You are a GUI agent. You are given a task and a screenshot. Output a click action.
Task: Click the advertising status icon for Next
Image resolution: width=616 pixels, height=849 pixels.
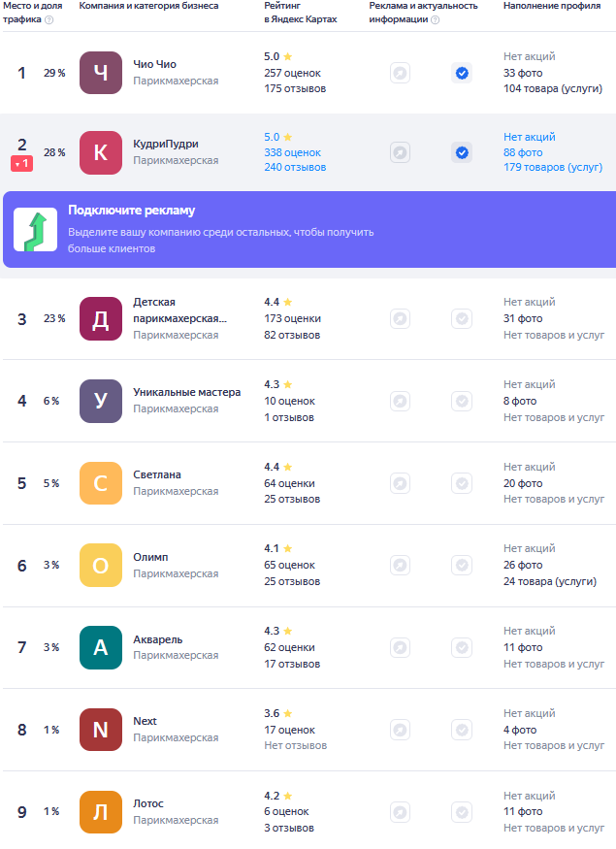tap(400, 730)
